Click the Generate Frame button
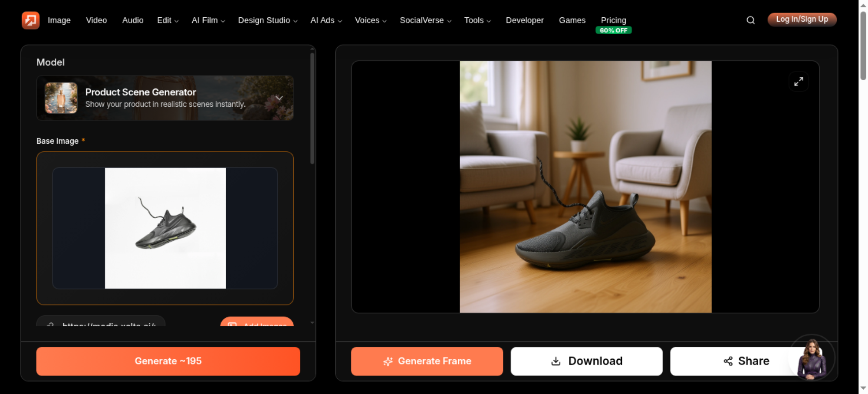Image resolution: width=868 pixels, height=394 pixels. pyautogui.click(x=427, y=361)
